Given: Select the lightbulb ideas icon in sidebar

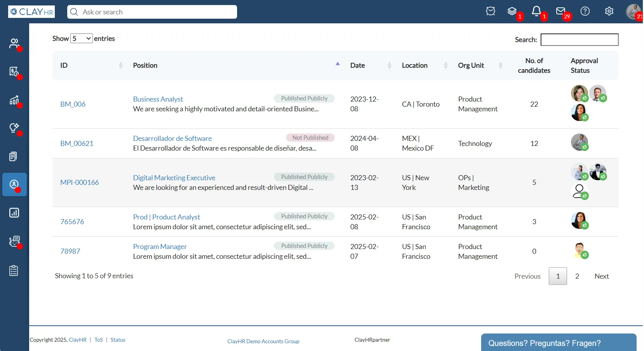Looking at the screenshot, I should 14,128.
